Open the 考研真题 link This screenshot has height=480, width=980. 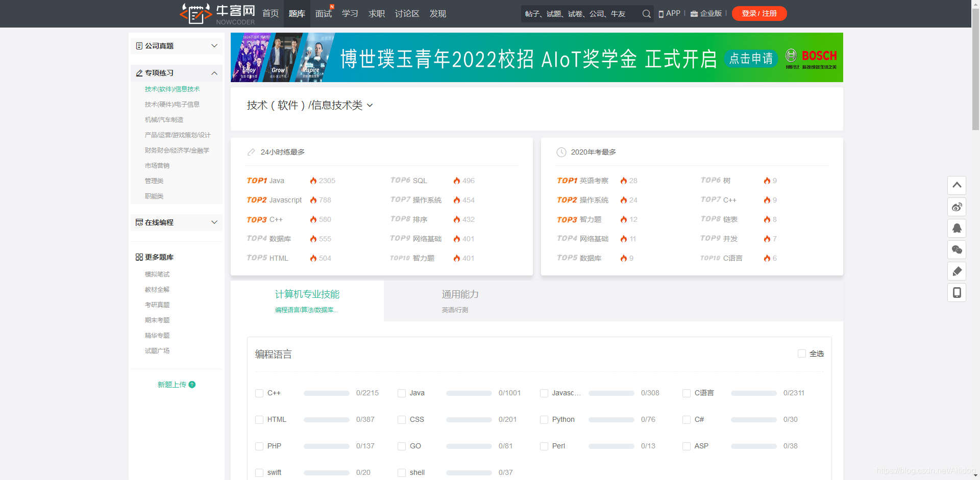pos(157,305)
